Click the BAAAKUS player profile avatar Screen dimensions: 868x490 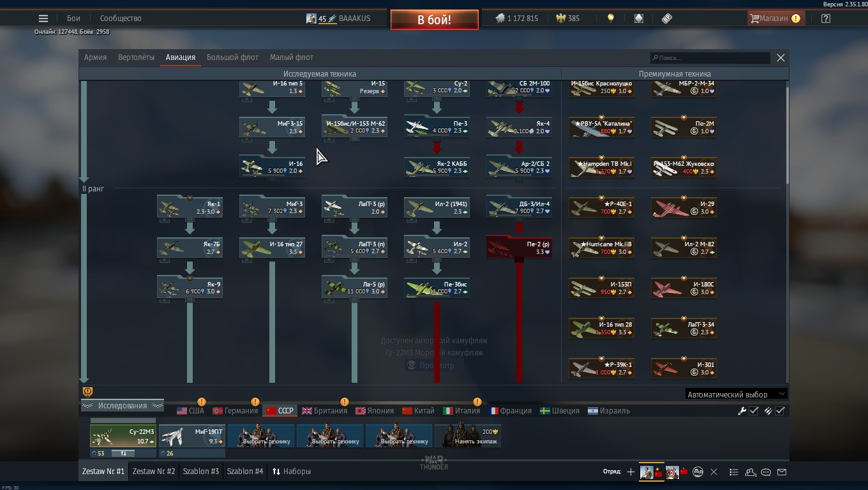(311, 19)
